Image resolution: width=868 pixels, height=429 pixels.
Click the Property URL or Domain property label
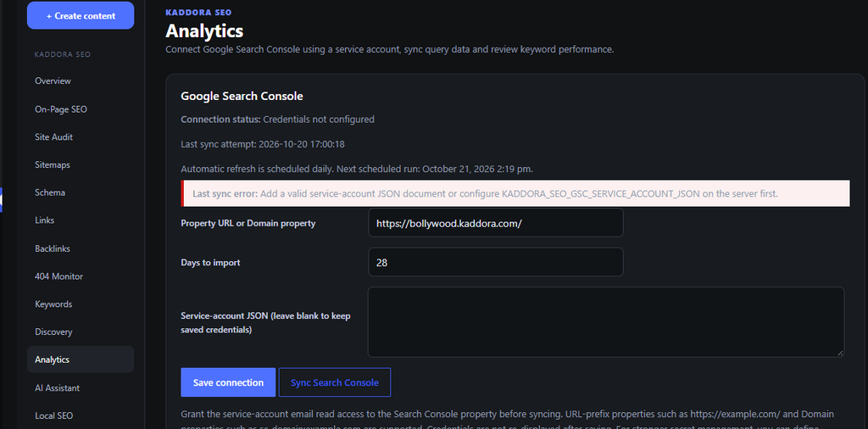coord(248,223)
